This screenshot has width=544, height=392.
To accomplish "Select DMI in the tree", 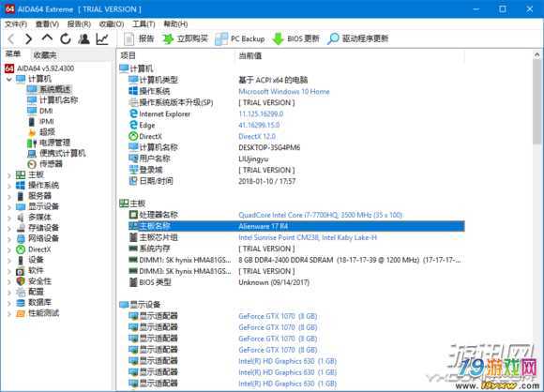I will [x=46, y=111].
